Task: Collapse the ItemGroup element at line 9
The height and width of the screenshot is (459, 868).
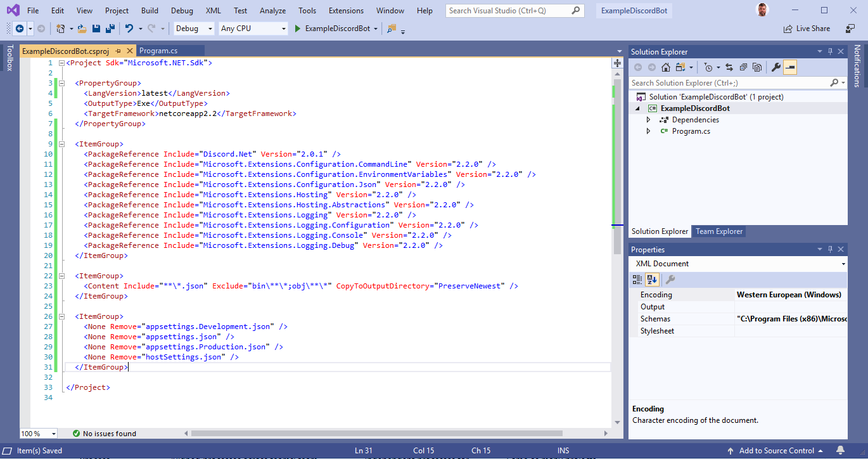Action: pyautogui.click(x=61, y=144)
